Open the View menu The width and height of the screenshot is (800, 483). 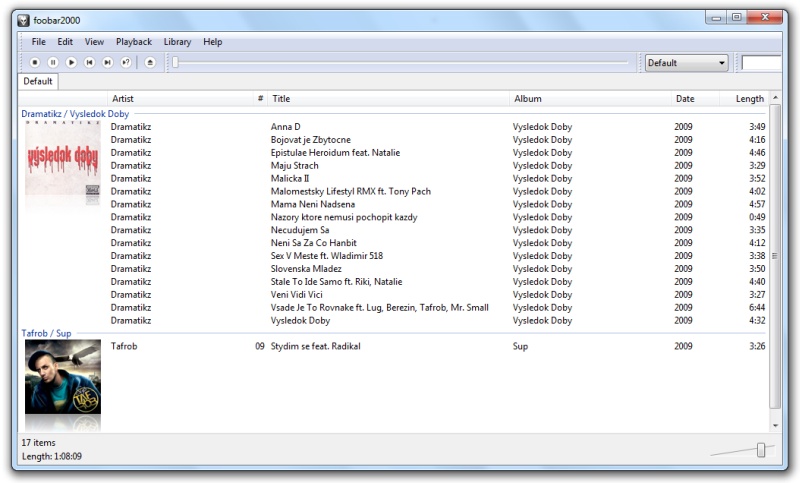point(94,42)
